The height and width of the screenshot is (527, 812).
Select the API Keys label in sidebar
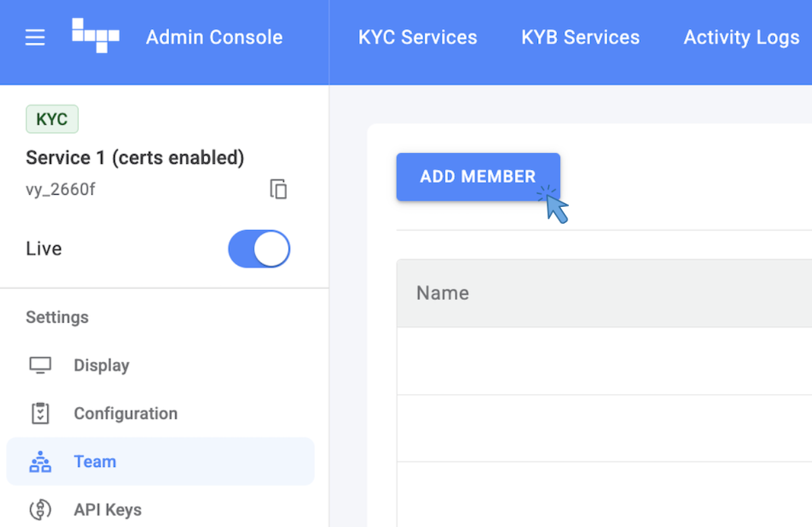108,509
